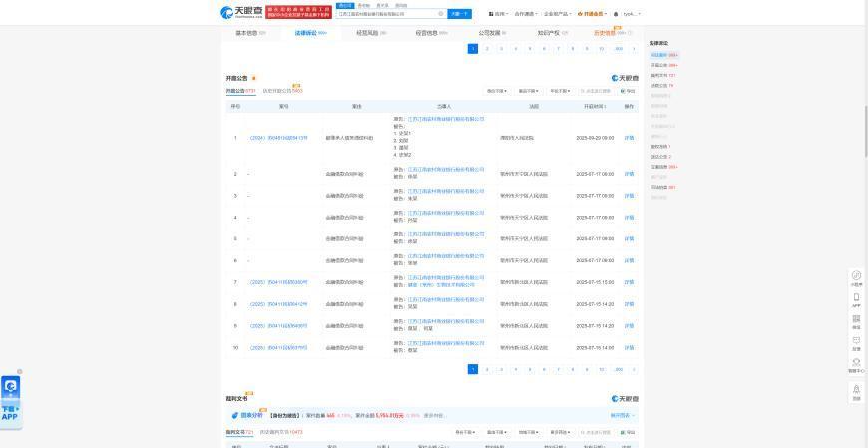The width and height of the screenshot is (868, 448).
Task: Jump to 法院公告 in right sidebar
Action: point(662,85)
